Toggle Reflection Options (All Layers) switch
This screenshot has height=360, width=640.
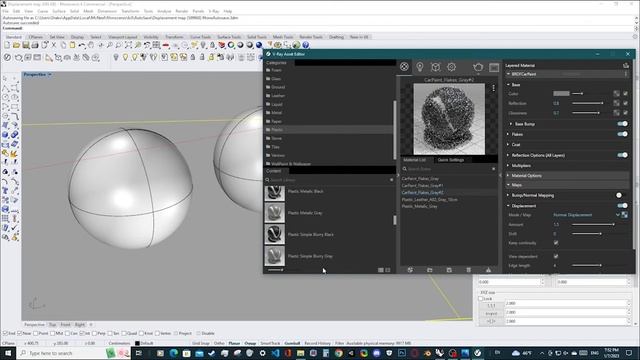[622, 155]
